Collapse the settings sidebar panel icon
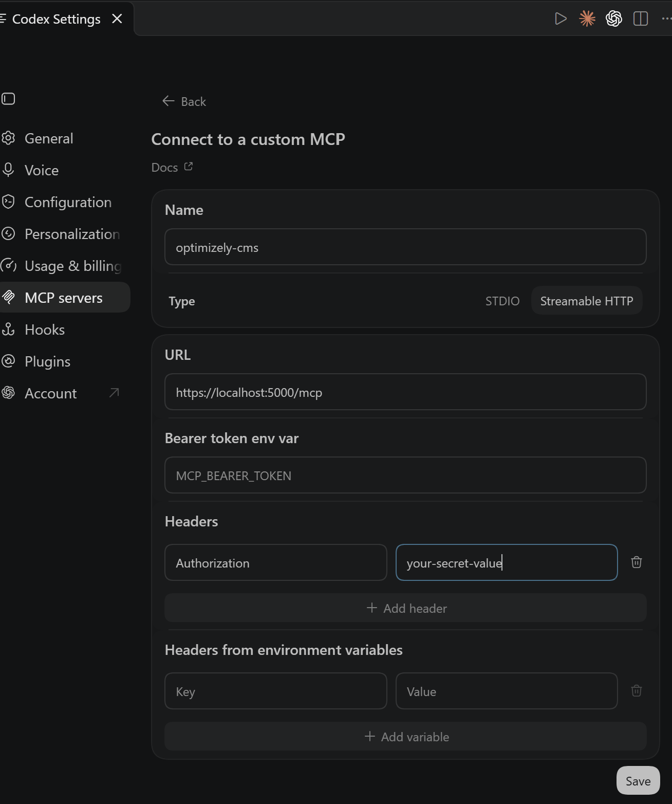Screen dimensions: 672x804 (x=8, y=99)
